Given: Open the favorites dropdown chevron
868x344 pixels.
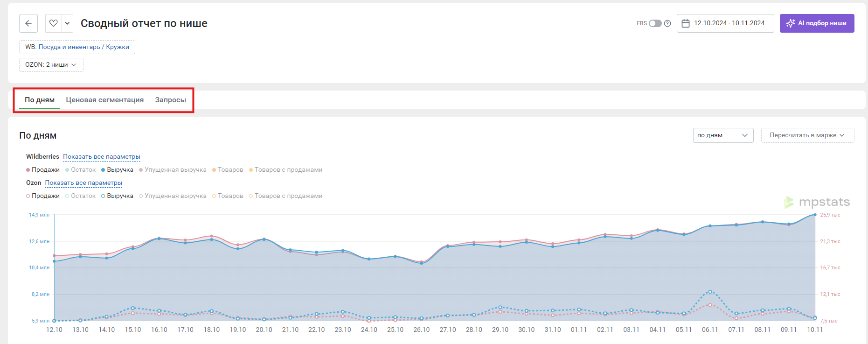Looking at the screenshot, I should [x=68, y=23].
